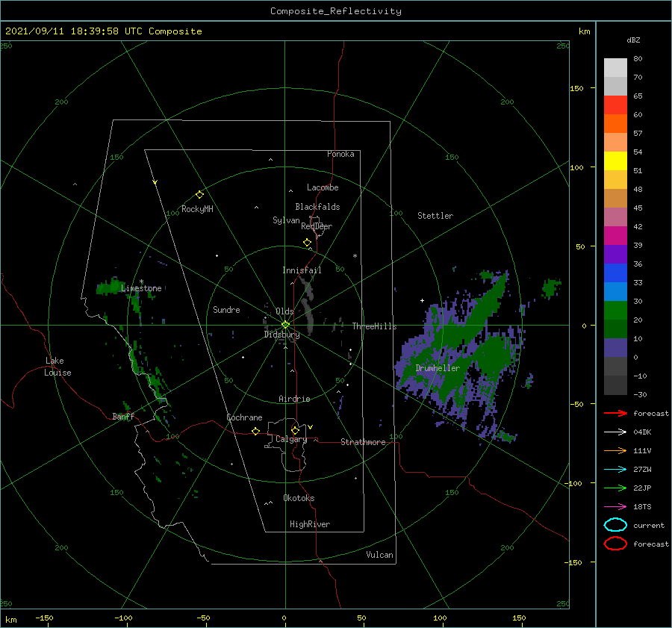This screenshot has width=672, height=628.
Task: Click the ThreeHills town label
Action: pyautogui.click(x=374, y=326)
